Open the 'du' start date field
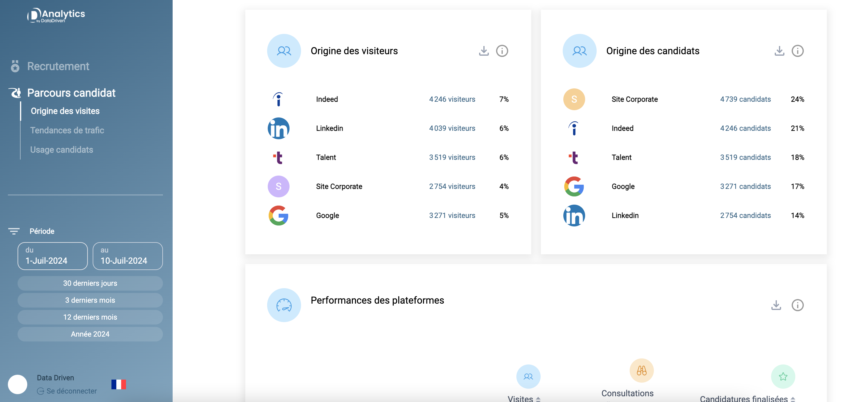 [53, 256]
